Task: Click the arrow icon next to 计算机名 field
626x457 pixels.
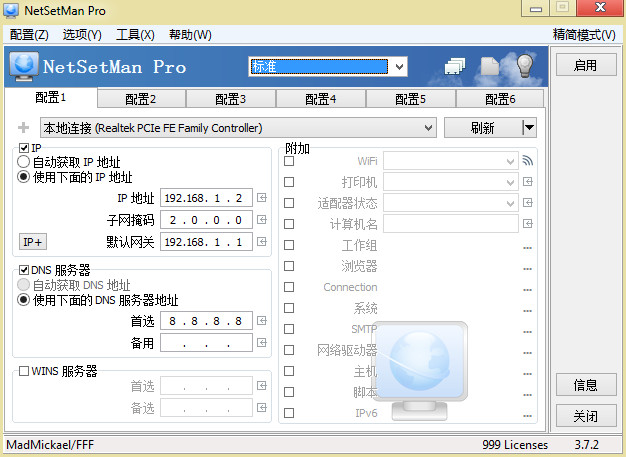Action: tap(528, 224)
